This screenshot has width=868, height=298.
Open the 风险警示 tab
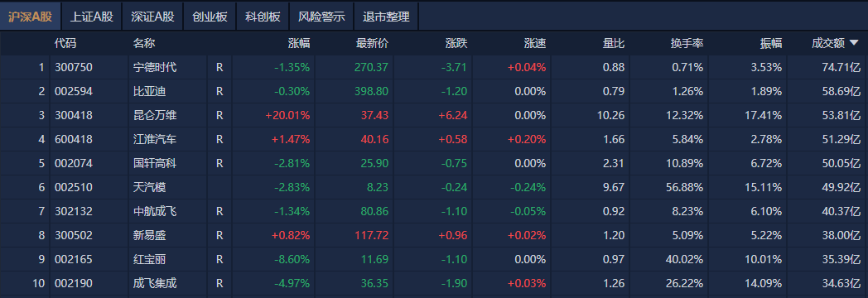[x=321, y=17]
